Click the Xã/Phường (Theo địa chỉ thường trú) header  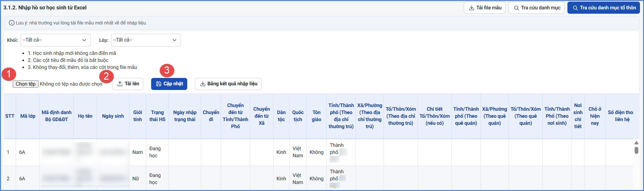(x=369, y=116)
